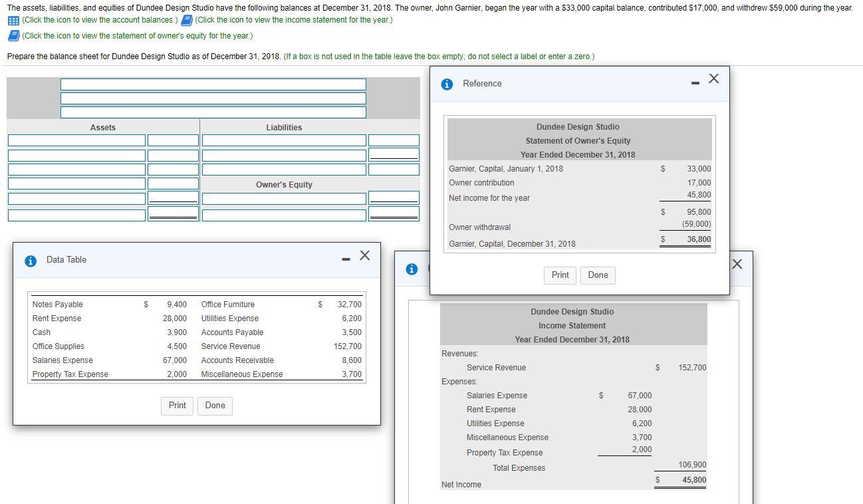Click Done in the Data Table popup
Image resolution: width=863 pixels, height=504 pixels.
[215, 406]
